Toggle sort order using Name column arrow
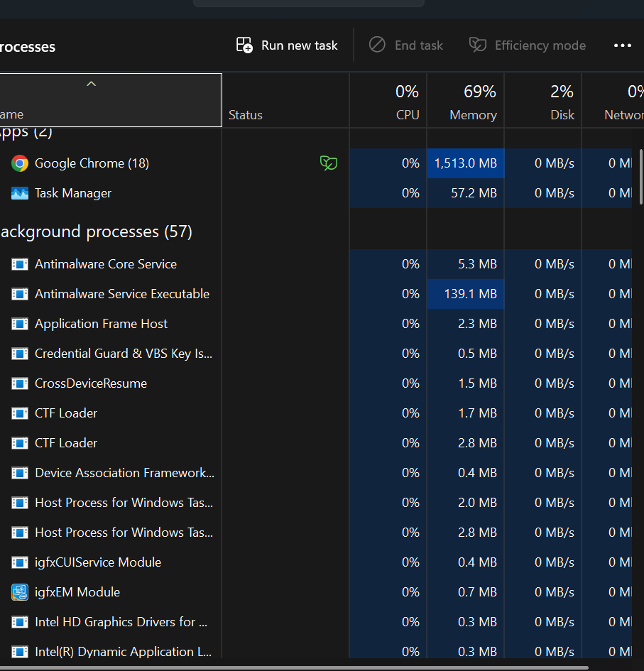Screen dimensions: 644x671 pyautogui.click(x=91, y=84)
